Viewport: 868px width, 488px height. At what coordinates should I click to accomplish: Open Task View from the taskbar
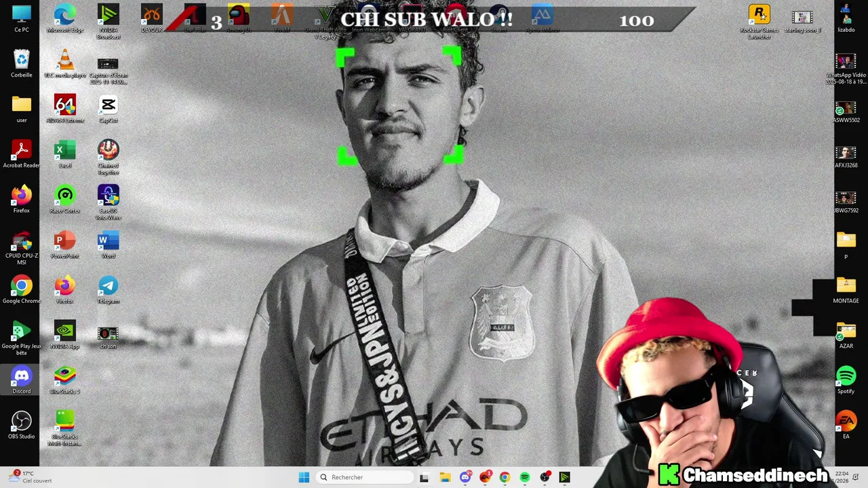click(x=424, y=477)
